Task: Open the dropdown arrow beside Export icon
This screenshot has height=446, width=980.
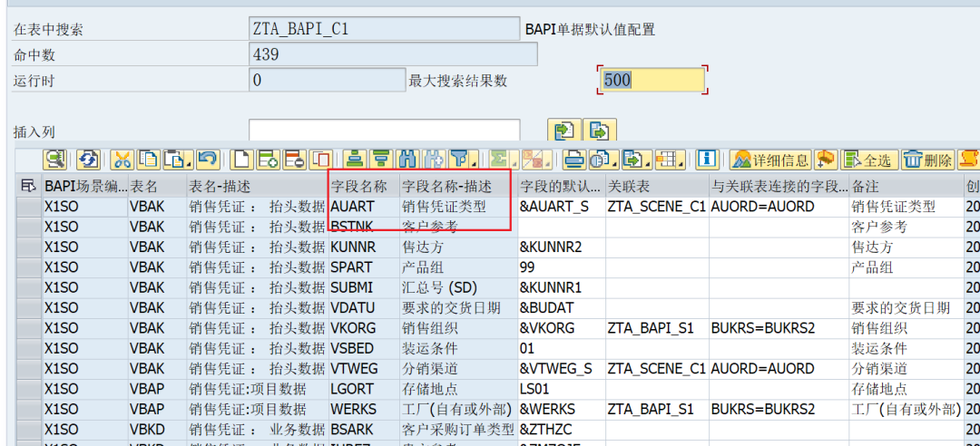Action: (648, 164)
